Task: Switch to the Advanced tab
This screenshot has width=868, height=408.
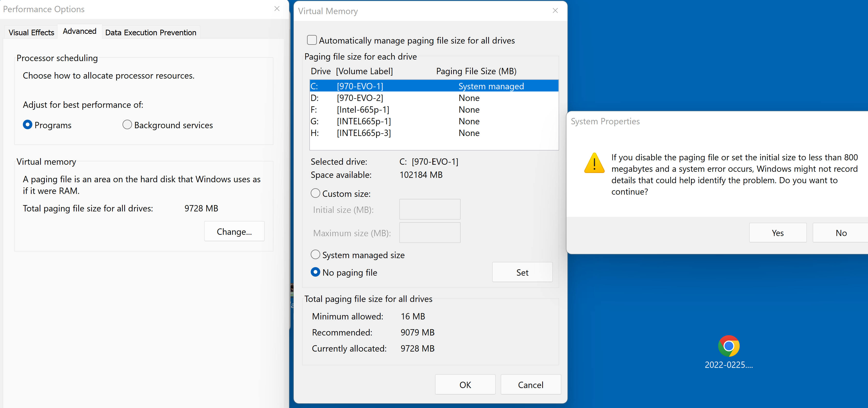Action: click(x=80, y=31)
